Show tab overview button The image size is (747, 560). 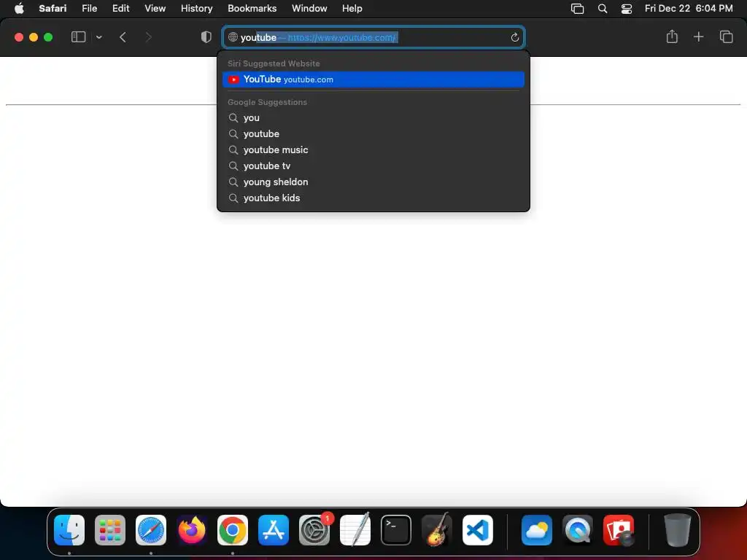726,36
